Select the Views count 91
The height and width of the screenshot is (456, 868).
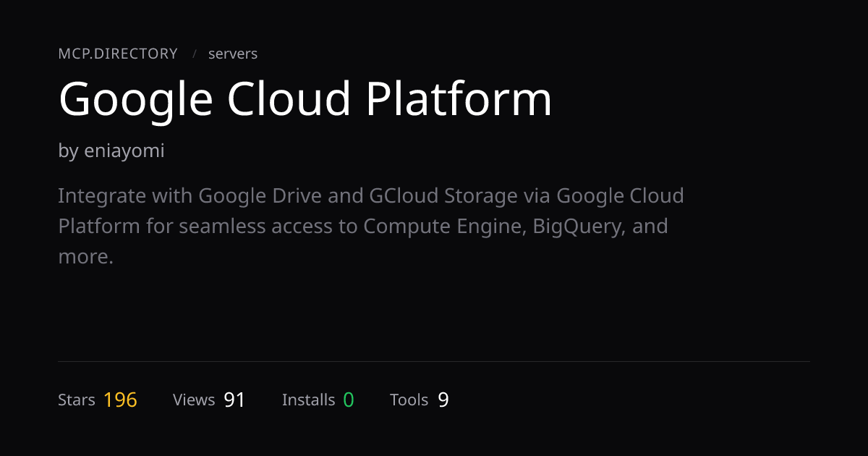234,400
